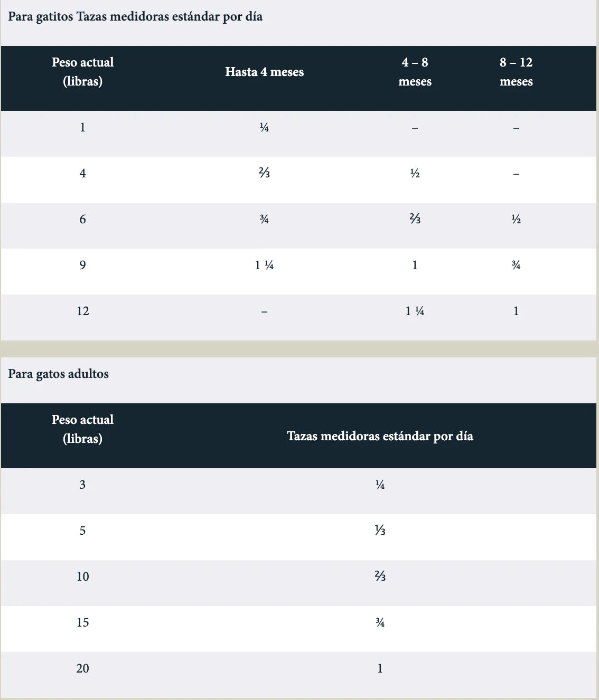Click the adult weight 5 row label
The height and width of the screenshot is (700, 599).
(x=83, y=531)
